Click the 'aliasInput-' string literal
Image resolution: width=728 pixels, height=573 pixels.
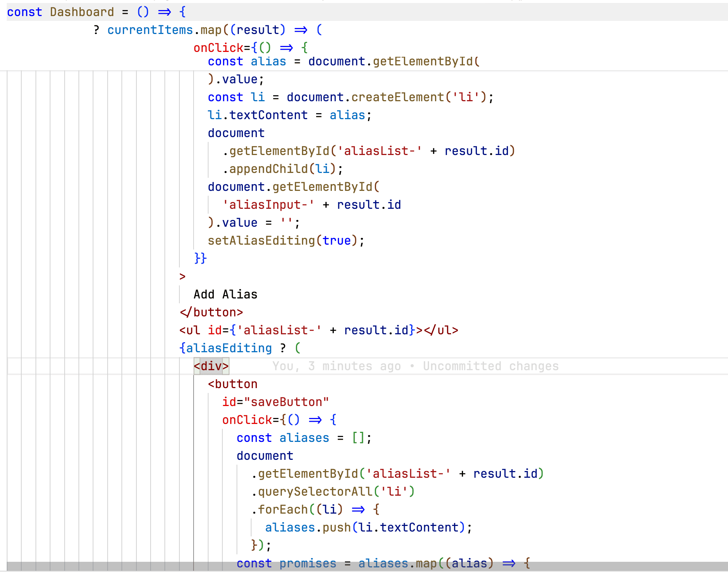268,205
